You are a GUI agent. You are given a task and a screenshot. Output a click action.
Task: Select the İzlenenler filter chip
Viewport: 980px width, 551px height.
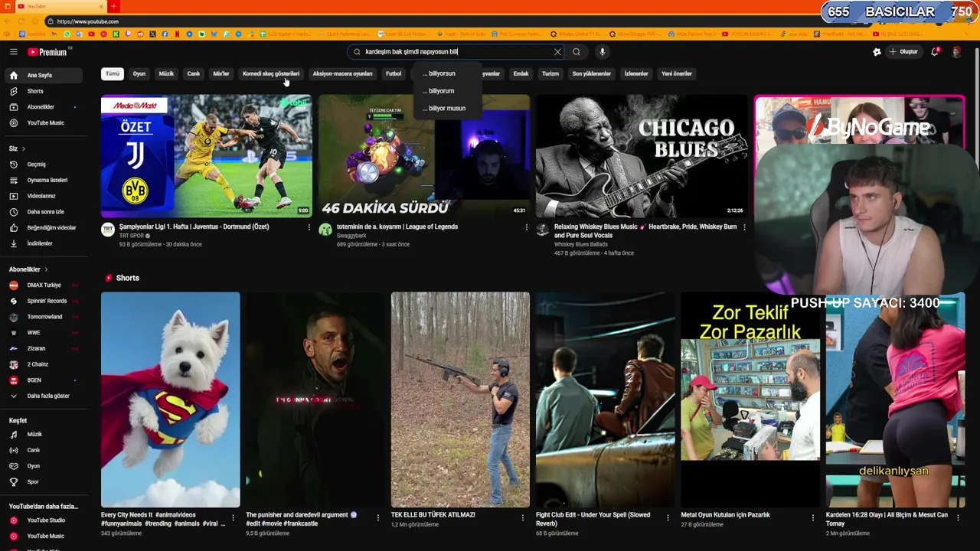click(x=636, y=73)
